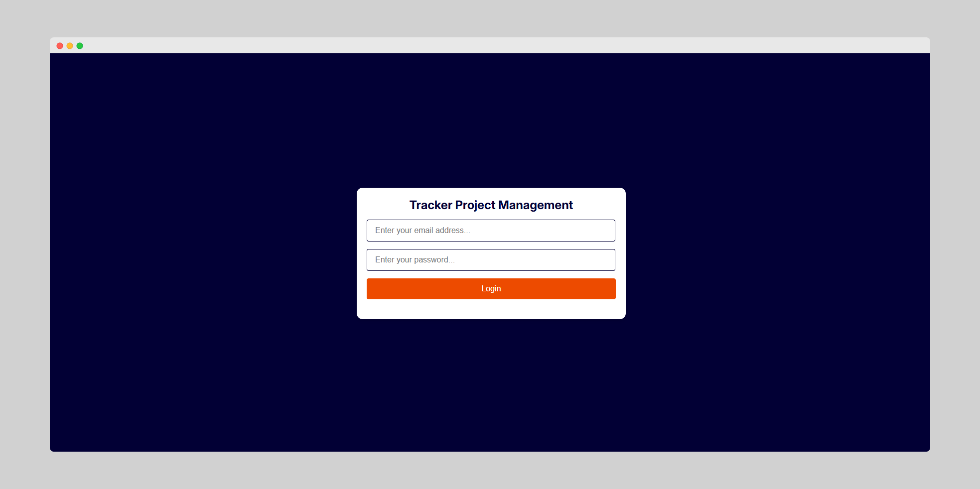Close the window with the red button

click(x=60, y=46)
